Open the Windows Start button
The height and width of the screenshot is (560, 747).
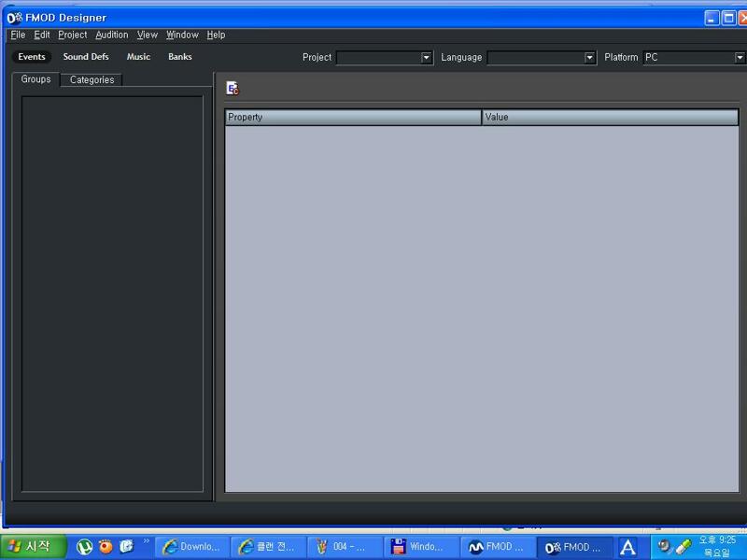(x=34, y=547)
